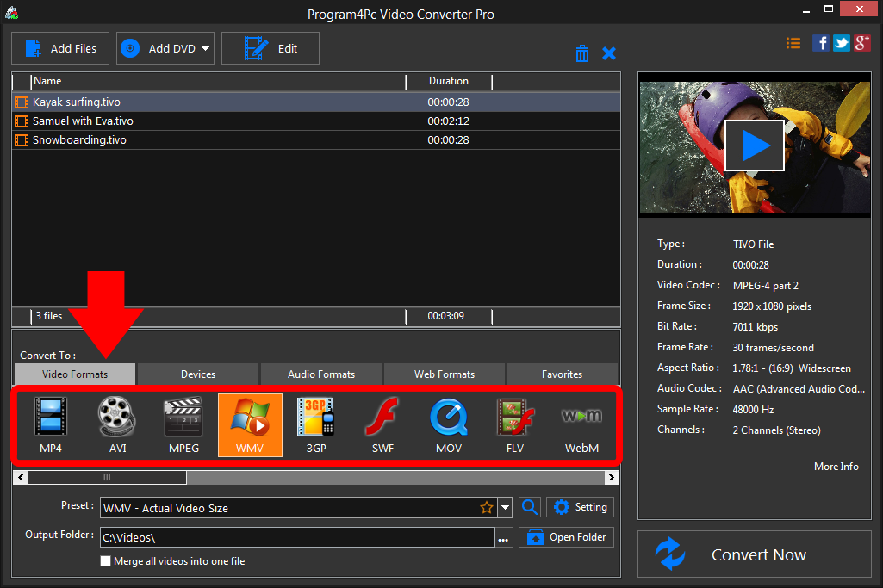This screenshot has height=588, width=883.
Task: Click the trash can delete icon
Action: click(x=582, y=53)
